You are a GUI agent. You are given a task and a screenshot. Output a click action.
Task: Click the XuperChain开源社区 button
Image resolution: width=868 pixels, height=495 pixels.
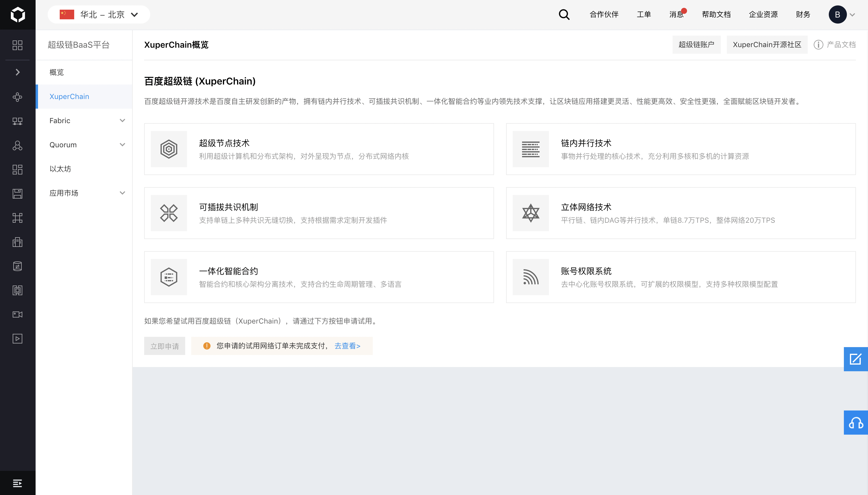coord(767,45)
